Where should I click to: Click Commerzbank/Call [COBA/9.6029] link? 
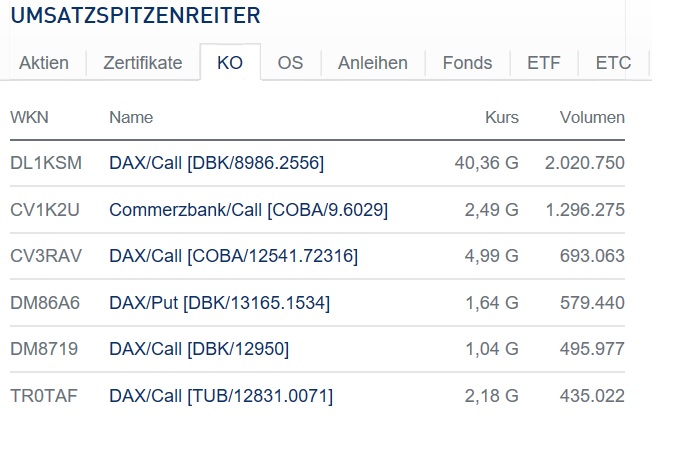[248, 209]
